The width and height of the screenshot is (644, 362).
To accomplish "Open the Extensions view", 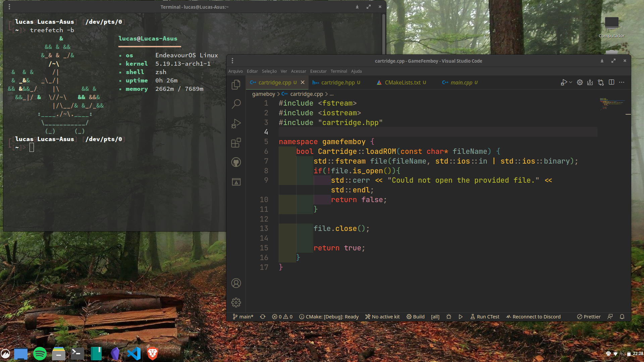I will click(236, 143).
